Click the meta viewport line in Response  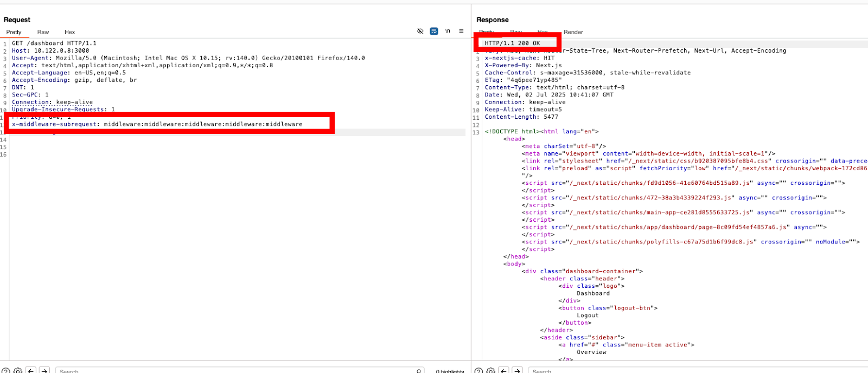pos(648,153)
